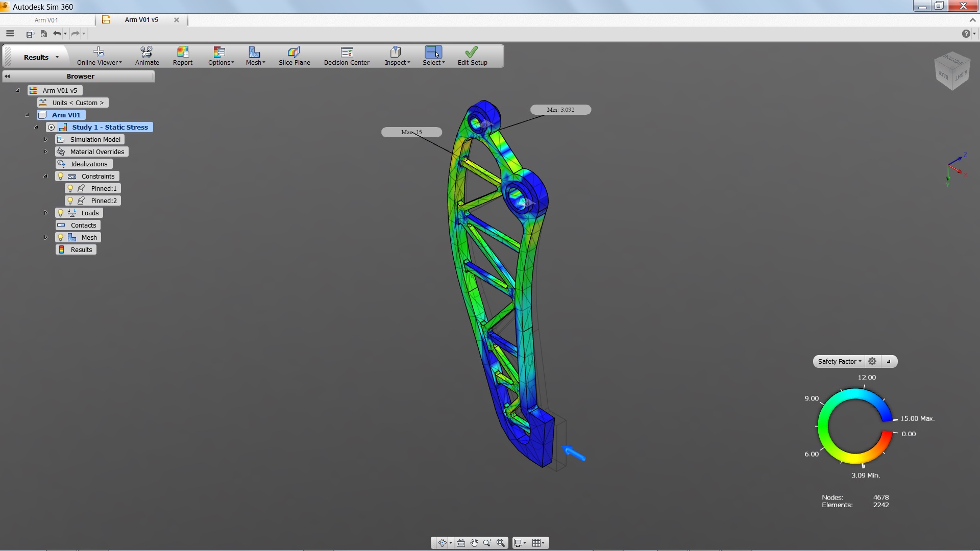Toggle visibility lightbulb for Loads

61,213
